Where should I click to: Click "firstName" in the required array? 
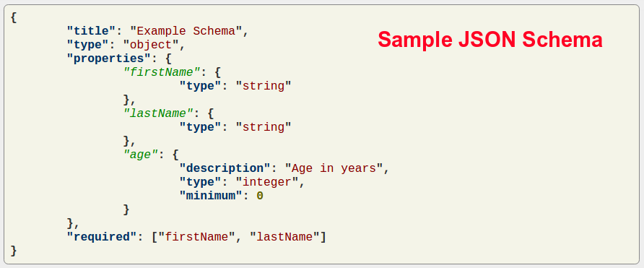coord(196,237)
